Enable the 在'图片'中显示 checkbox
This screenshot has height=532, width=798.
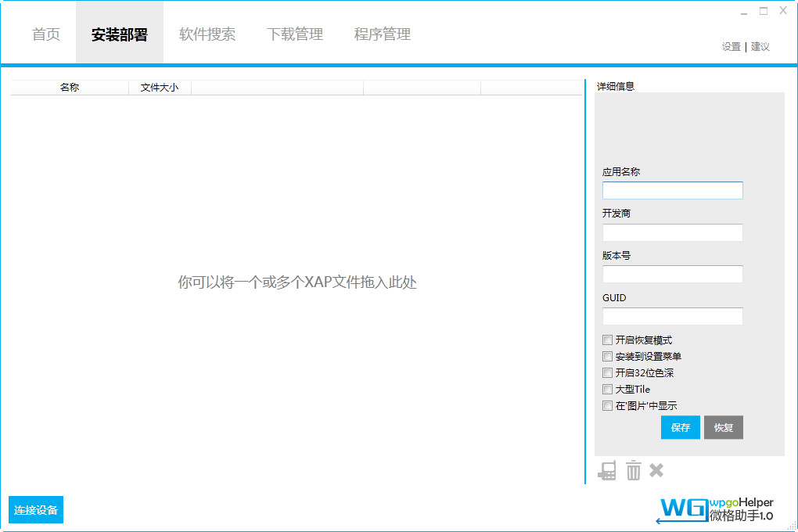tap(608, 405)
